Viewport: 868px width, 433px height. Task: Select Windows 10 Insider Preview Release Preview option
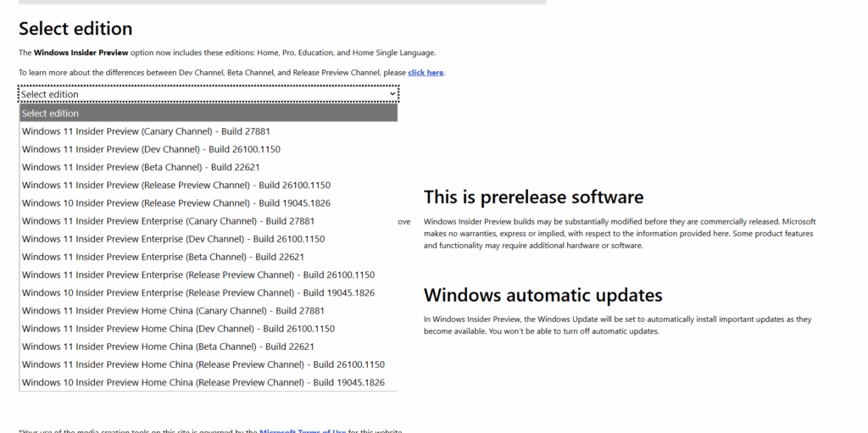coord(175,203)
